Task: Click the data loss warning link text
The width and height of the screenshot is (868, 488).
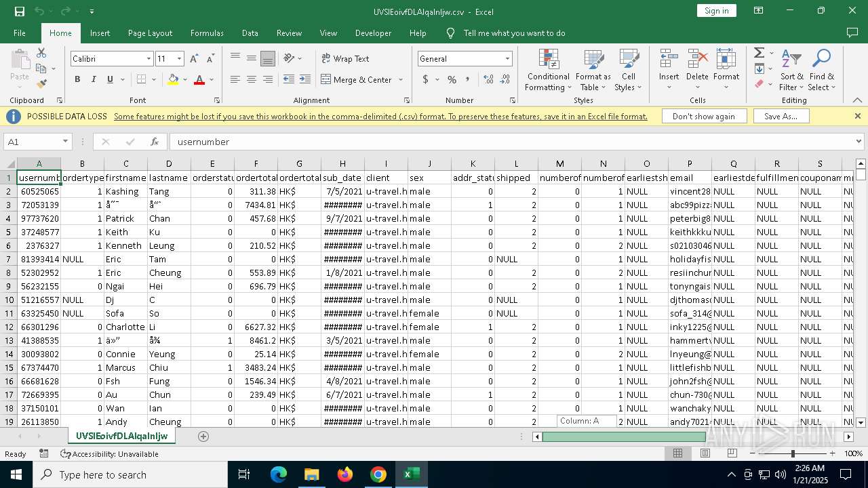Action: [x=380, y=117]
